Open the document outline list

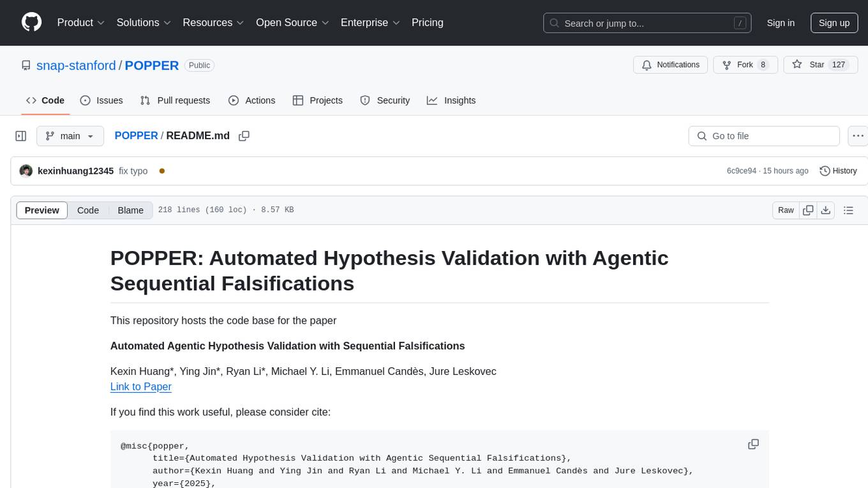pyautogui.click(x=848, y=210)
